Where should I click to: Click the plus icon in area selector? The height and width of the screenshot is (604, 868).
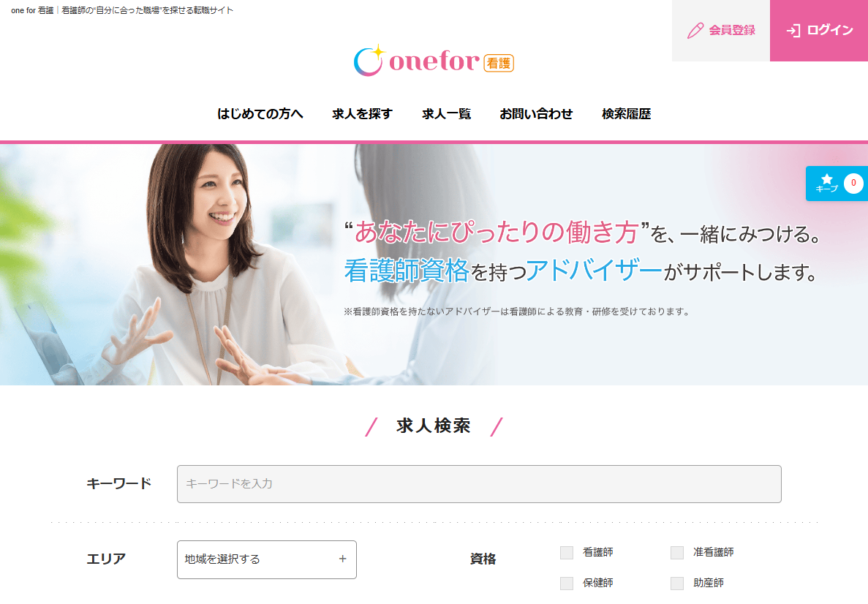pos(343,559)
